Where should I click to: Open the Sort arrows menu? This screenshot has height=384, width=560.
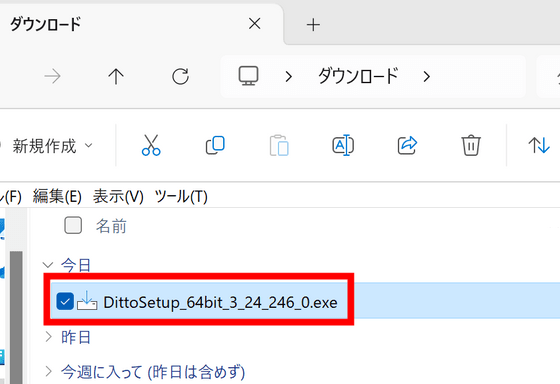click(539, 145)
